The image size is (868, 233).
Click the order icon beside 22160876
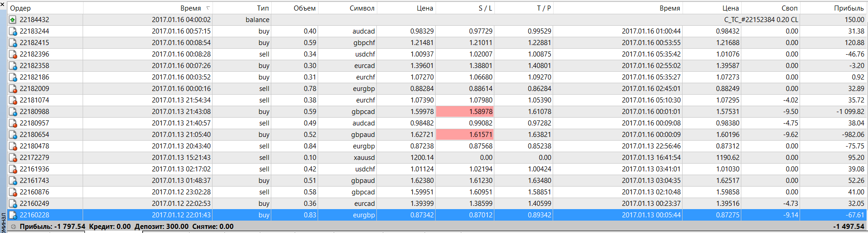pyautogui.click(x=13, y=192)
